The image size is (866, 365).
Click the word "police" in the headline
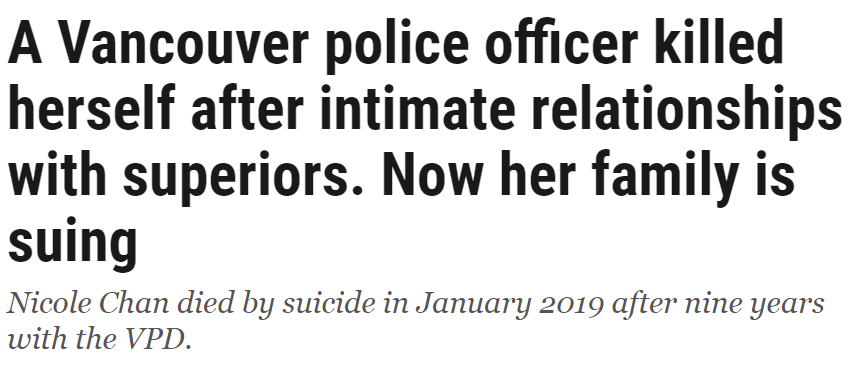[x=397, y=47]
